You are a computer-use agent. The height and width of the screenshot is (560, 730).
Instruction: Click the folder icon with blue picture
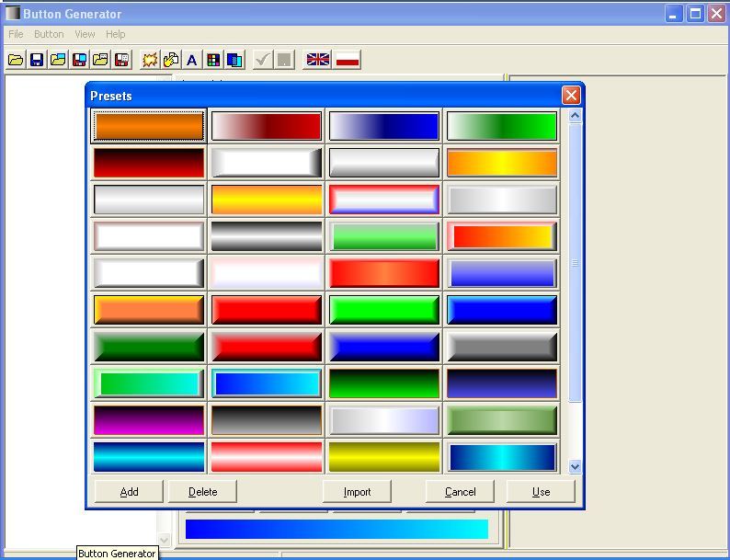pyautogui.click(x=58, y=60)
